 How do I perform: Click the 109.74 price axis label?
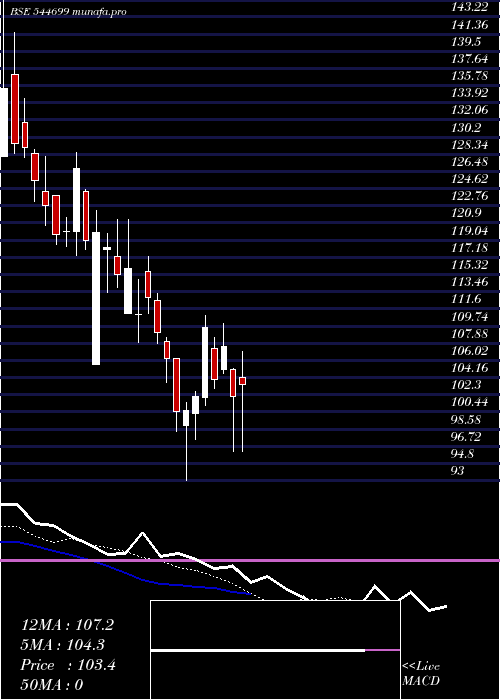(x=469, y=317)
